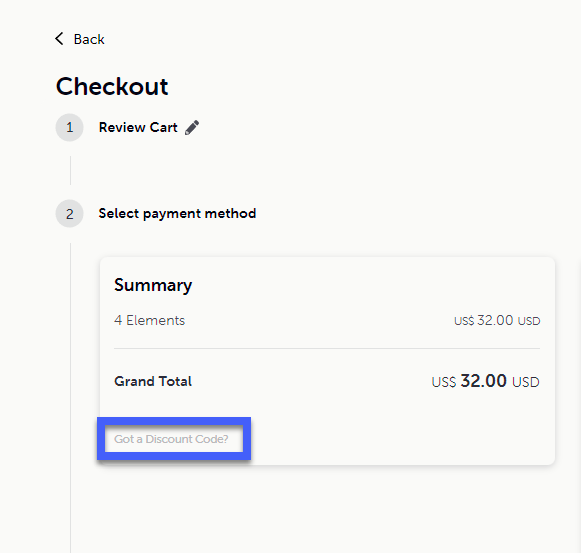Click the Summary card heading
The height and width of the screenshot is (553, 581).
coord(153,285)
